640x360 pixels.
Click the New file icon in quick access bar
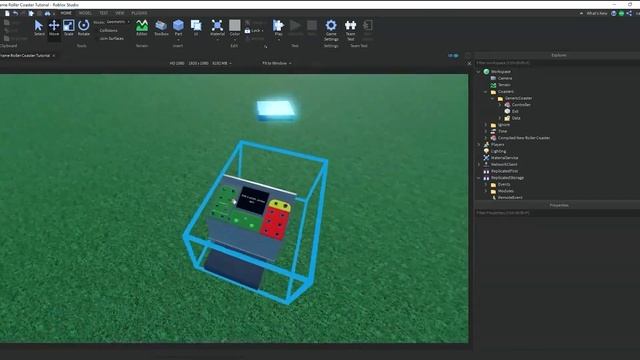click(7, 13)
